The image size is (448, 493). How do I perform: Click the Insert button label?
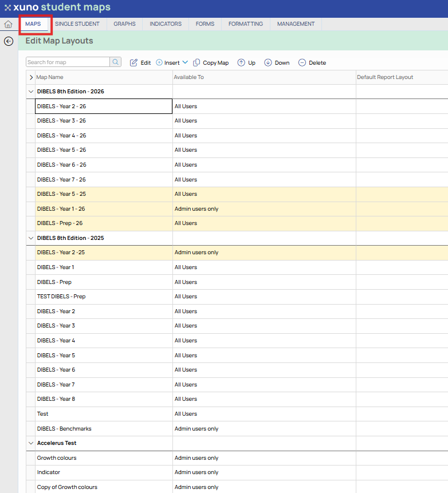172,62
